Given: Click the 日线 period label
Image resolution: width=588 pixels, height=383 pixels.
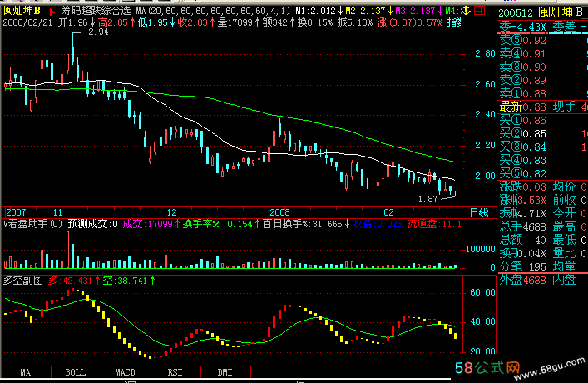Looking at the screenshot, I should (479, 212).
